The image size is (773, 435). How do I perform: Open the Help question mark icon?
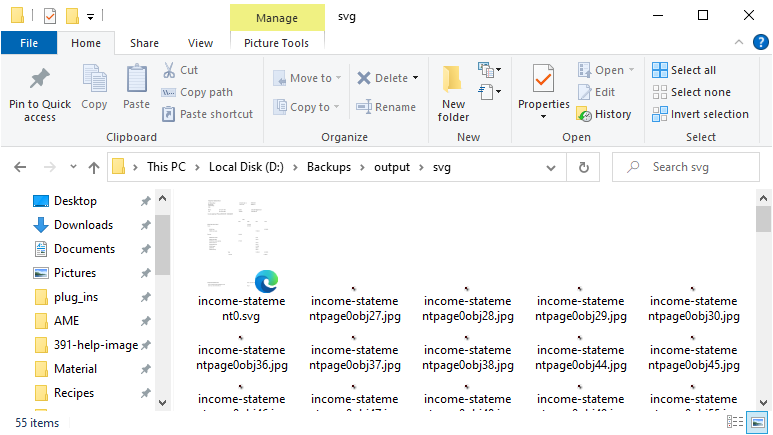[759, 42]
